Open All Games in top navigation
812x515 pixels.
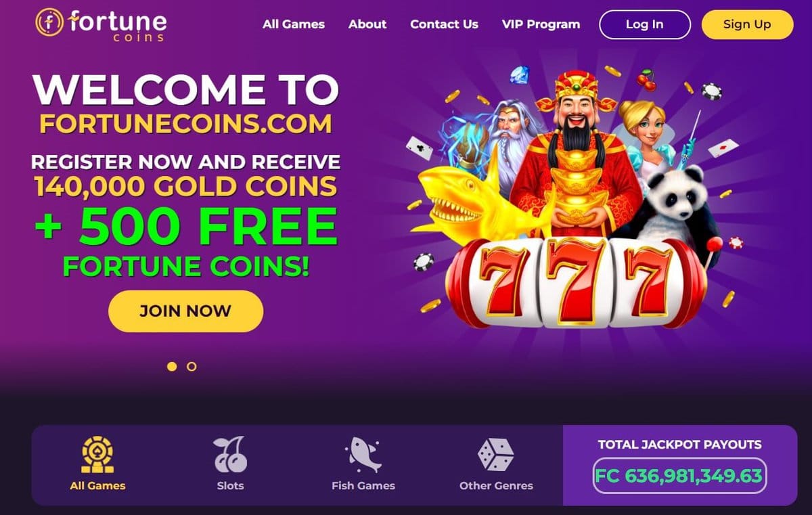(x=294, y=24)
